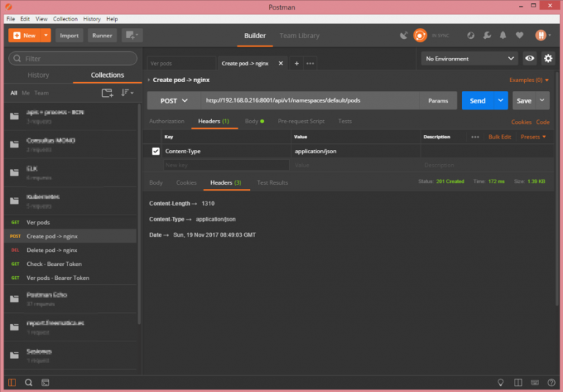Open the Send button dropdown arrow
Screen dimensions: 563x392
point(501,100)
